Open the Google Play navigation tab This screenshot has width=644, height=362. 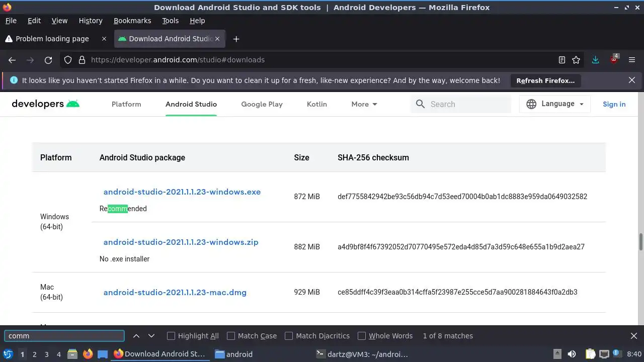(x=262, y=104)
